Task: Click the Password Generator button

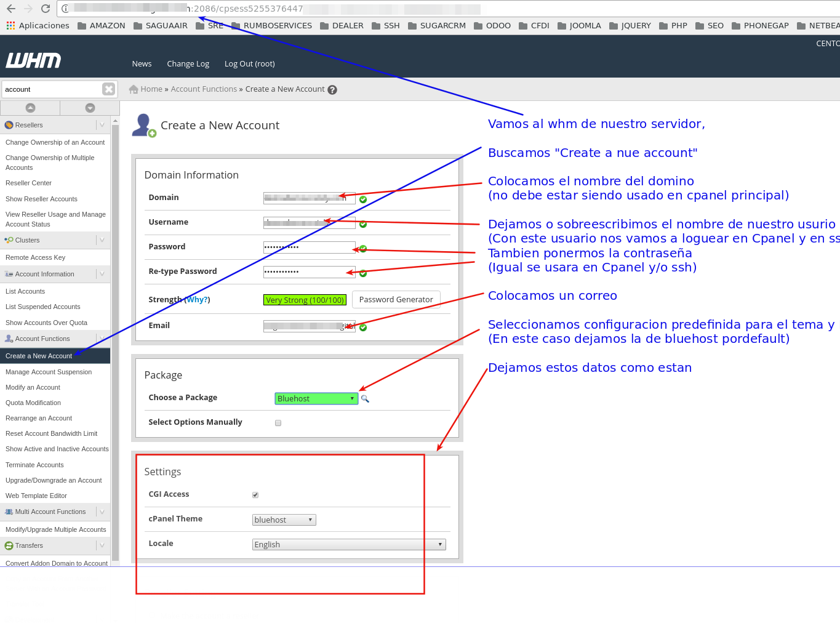Action: tap(396, 300)
